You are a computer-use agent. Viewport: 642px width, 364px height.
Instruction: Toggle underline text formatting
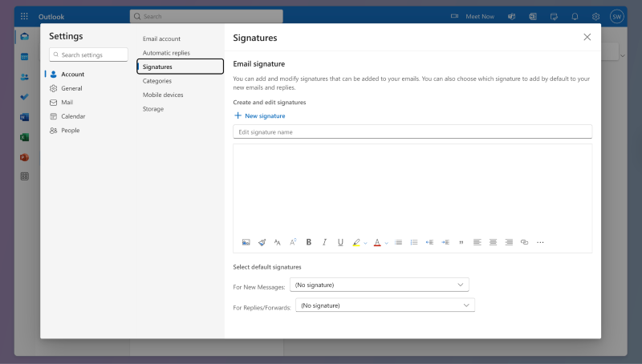(x=340, y=242)
